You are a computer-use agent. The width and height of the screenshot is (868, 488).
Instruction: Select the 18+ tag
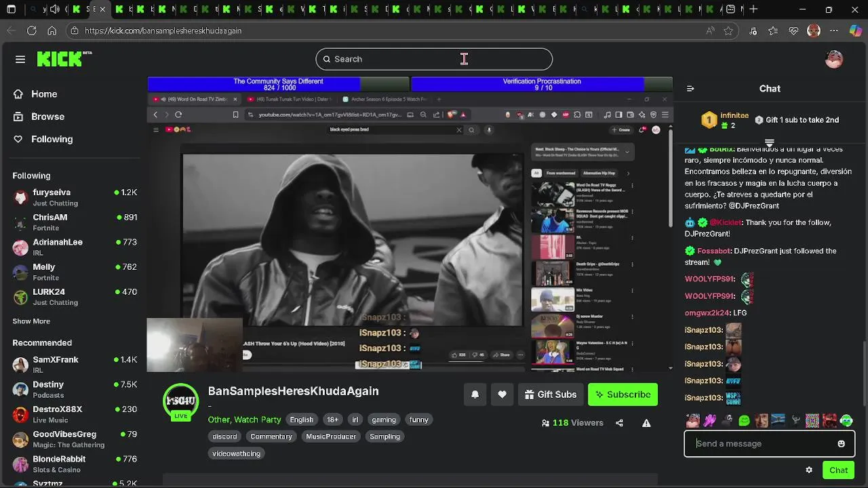click(332, 420)
